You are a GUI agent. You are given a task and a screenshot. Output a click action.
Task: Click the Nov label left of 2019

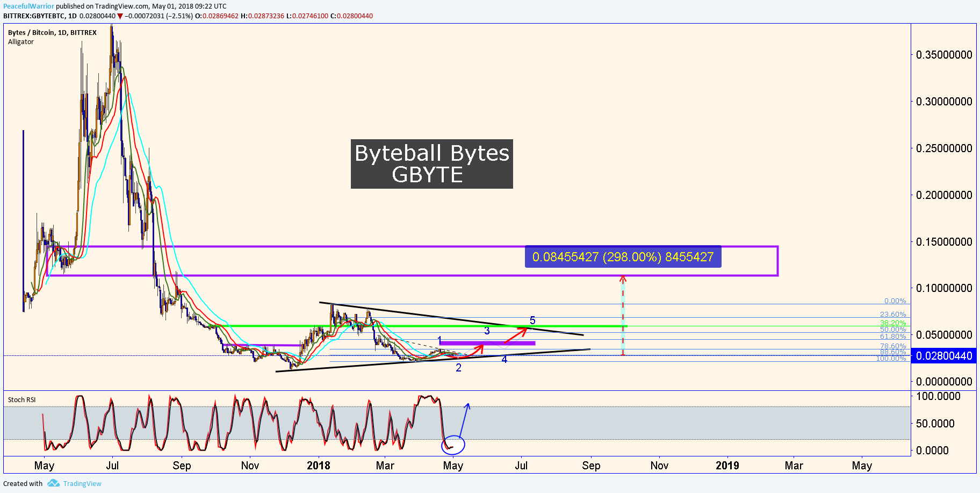pos(659,466)
